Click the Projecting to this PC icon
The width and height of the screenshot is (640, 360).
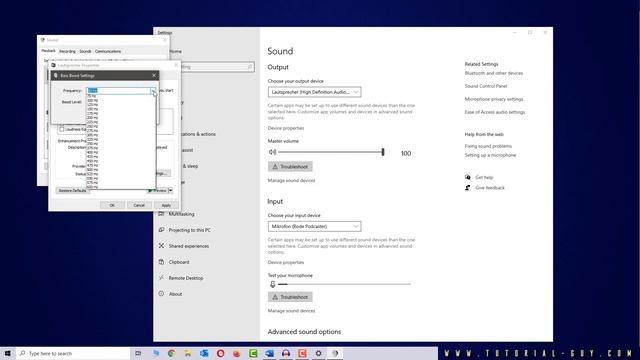(161, 230)
